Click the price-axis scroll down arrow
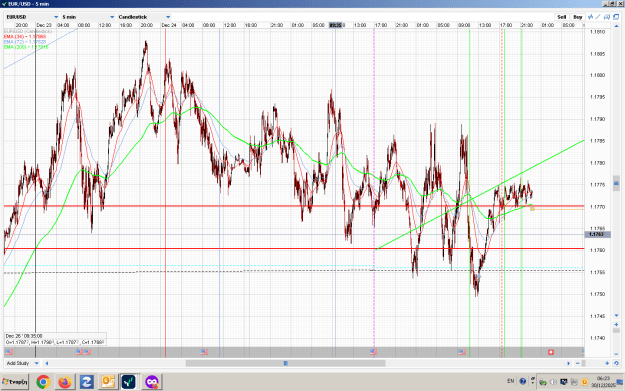 click(x=616, y=315)
